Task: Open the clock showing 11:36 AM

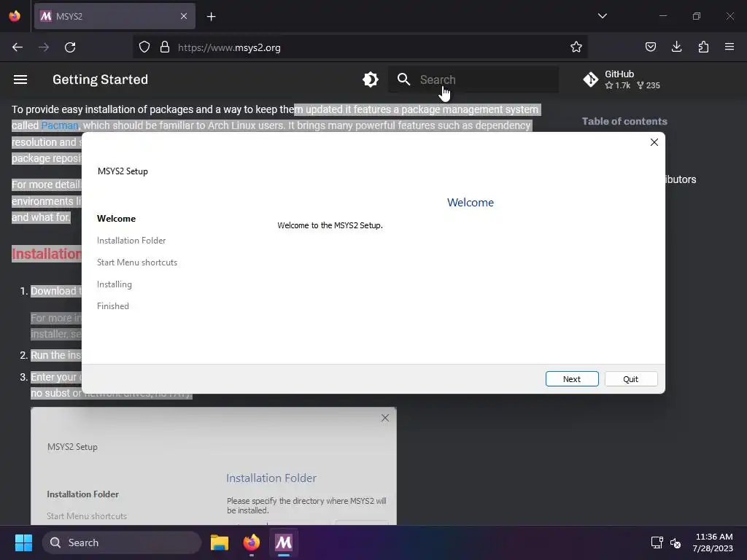Action: 713,542
